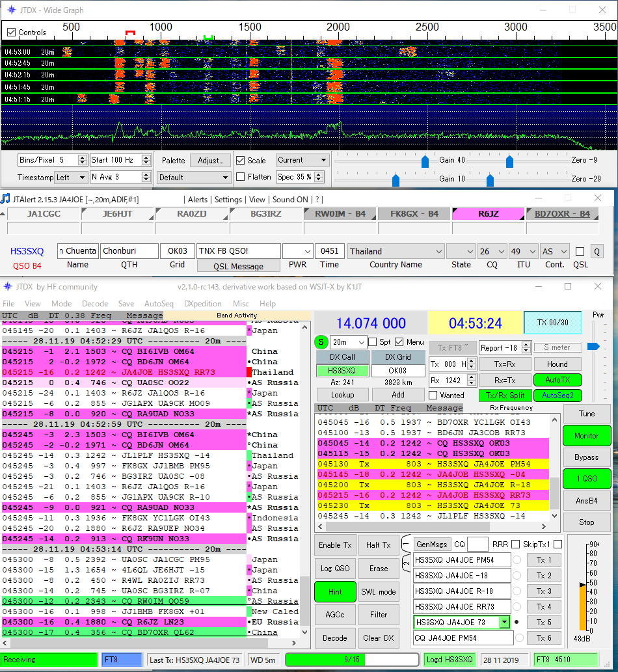Viewport: 618px width, 672px height.
Task: Click the GenMsgs button
Action: coord(431,544)
